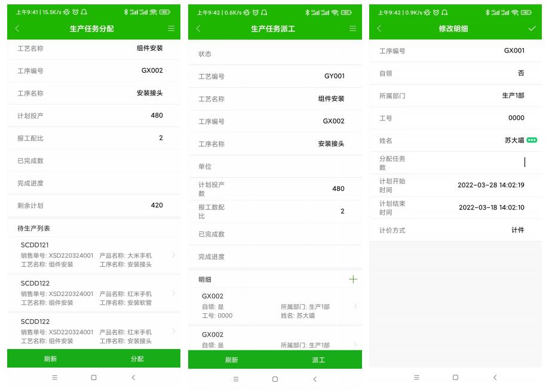Select 已完成数 row on 分配 screen
Screen dimensions: 549x392
click(x=94, y=160)
